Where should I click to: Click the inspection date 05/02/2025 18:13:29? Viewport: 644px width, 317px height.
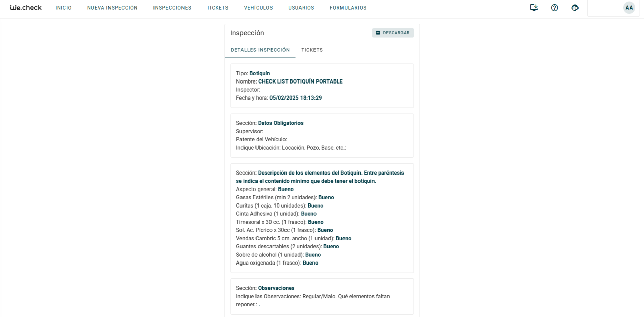[x=295, y=98]
